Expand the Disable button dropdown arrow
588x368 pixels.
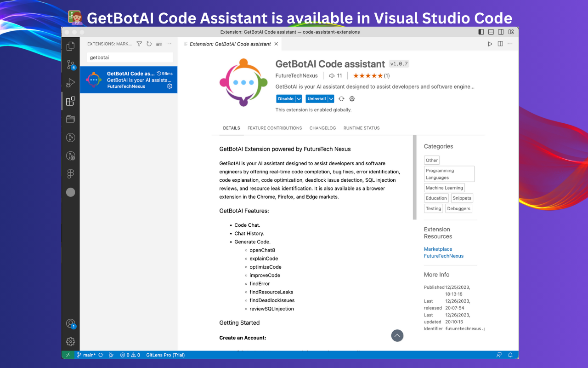pos(299,99)
